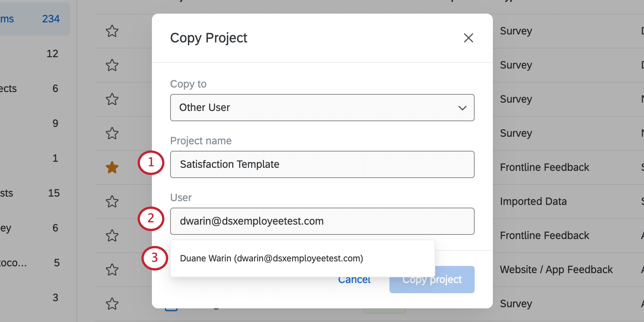Click the chevron arrow on Other User

[462, 108]
